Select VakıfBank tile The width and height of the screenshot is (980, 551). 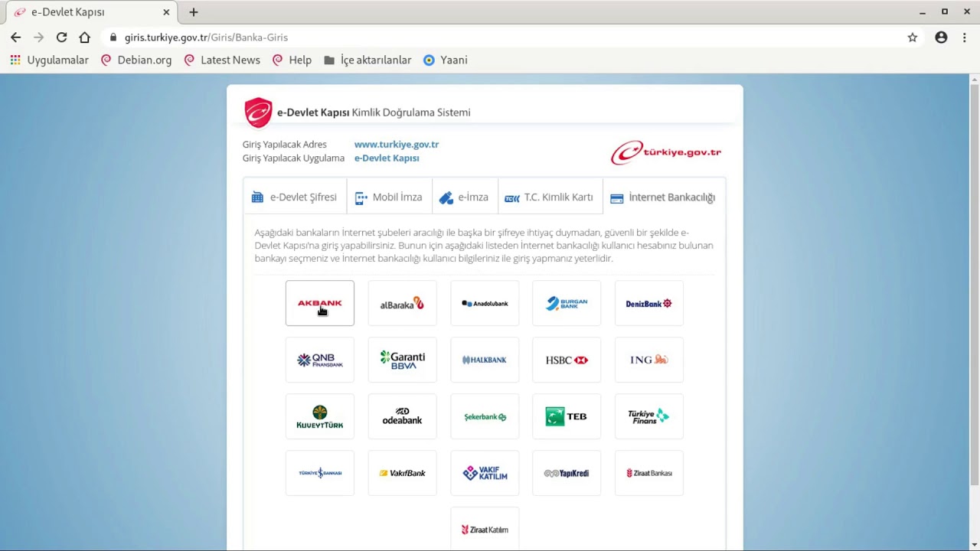[x=402, y=473]
